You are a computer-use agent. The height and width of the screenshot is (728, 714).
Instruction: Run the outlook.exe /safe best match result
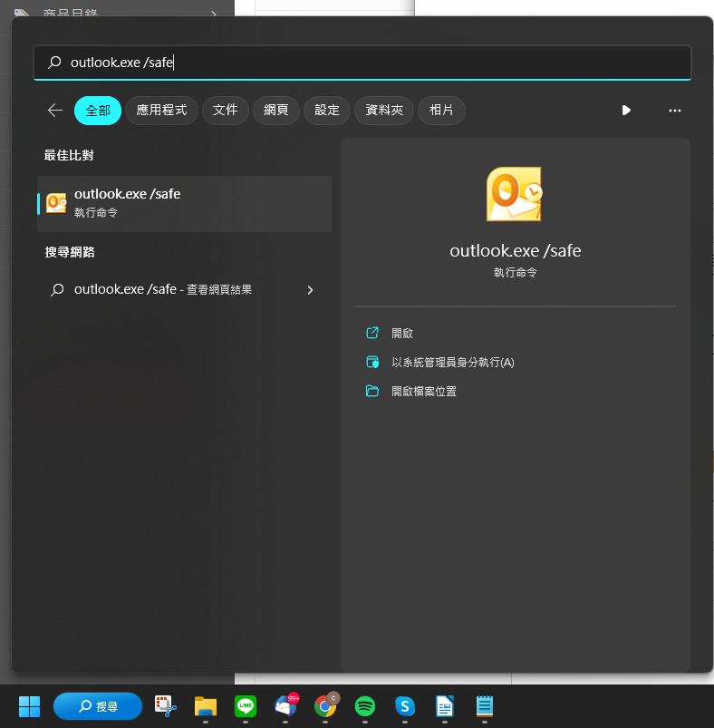(x=184, y=203)
